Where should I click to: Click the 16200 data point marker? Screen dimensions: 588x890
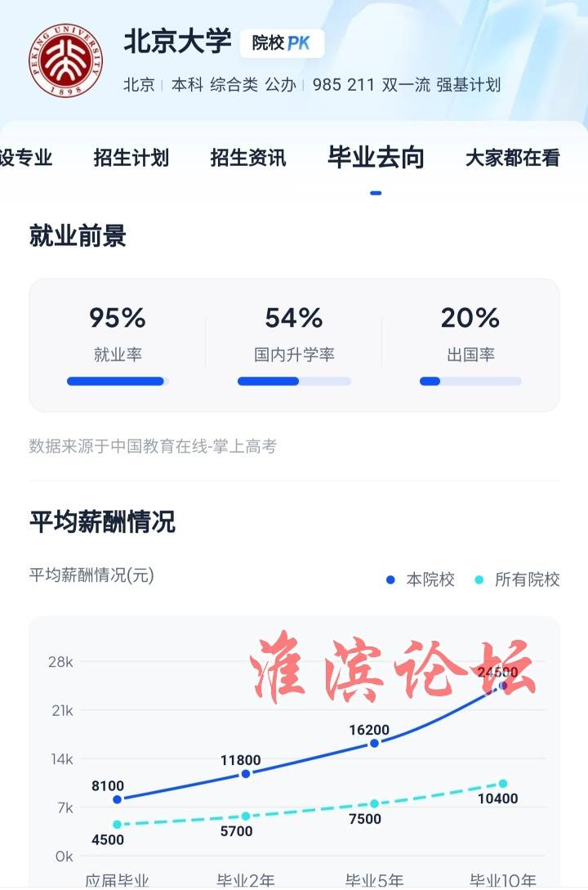coord(374,743)
